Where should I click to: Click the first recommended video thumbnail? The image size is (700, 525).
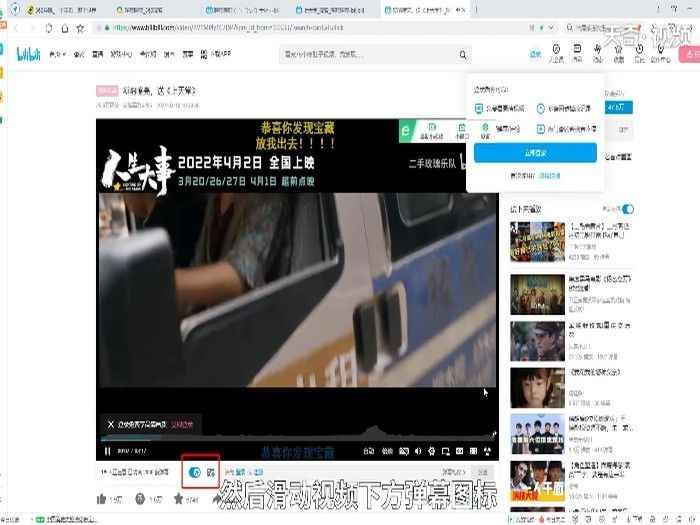click(538, 242)
